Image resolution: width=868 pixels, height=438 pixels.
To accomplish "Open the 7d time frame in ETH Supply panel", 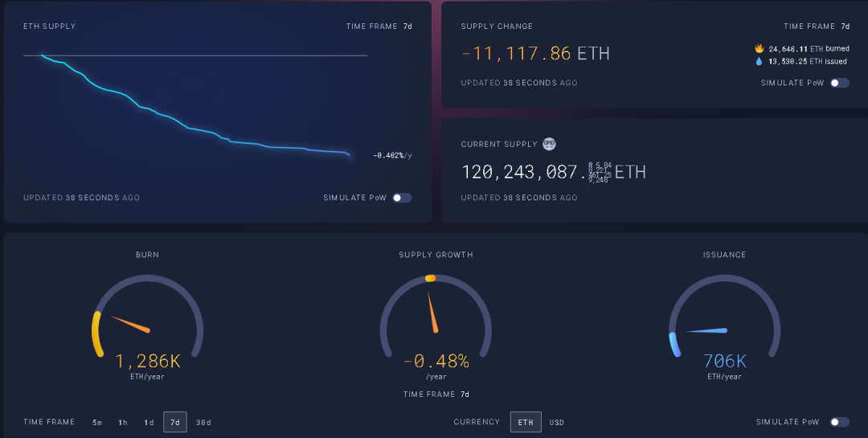I will tap(407, 27).
